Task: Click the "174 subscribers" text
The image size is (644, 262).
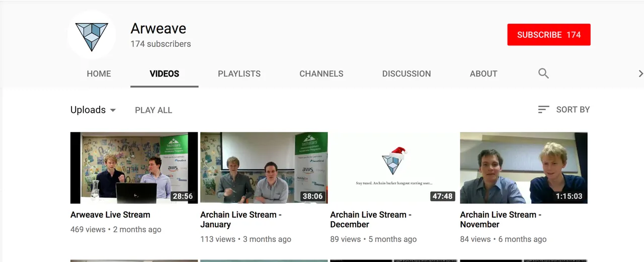Action: pos(160,44)
